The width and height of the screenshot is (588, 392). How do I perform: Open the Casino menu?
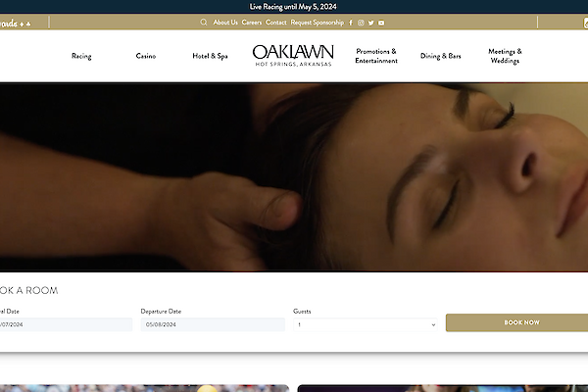[x=145, y=56]
